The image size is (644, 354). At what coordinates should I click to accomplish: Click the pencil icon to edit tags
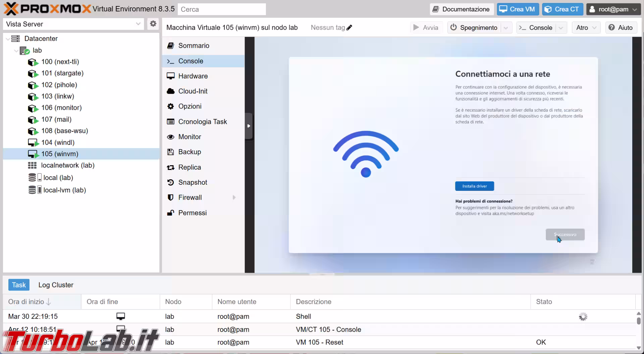[x=349, y=28]
